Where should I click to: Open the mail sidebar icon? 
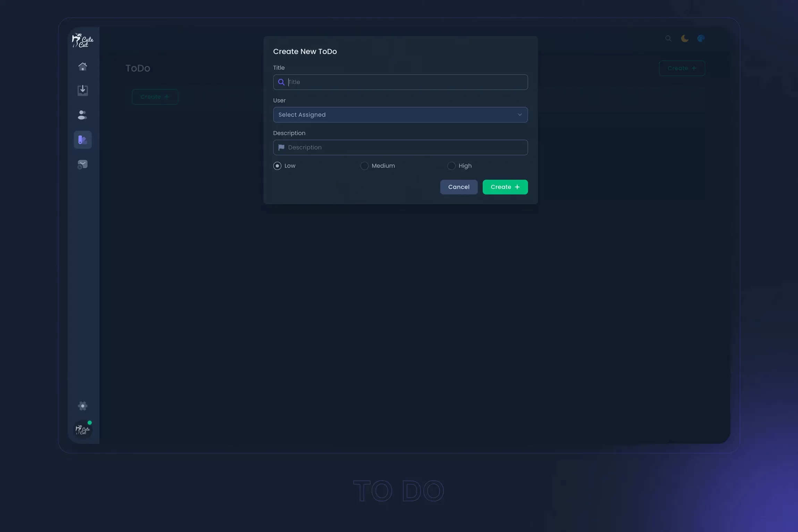83,164
